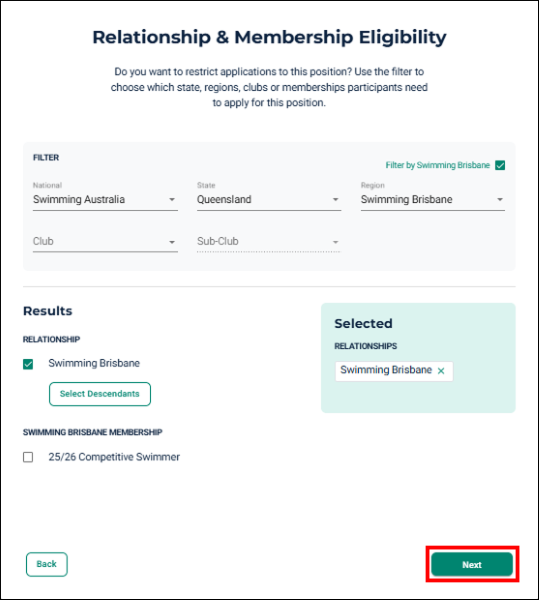Check the 25/26 Competitive Swimmer checkbox
The height and width of the screenshot is (600, 539).
[x=28, y=457]
